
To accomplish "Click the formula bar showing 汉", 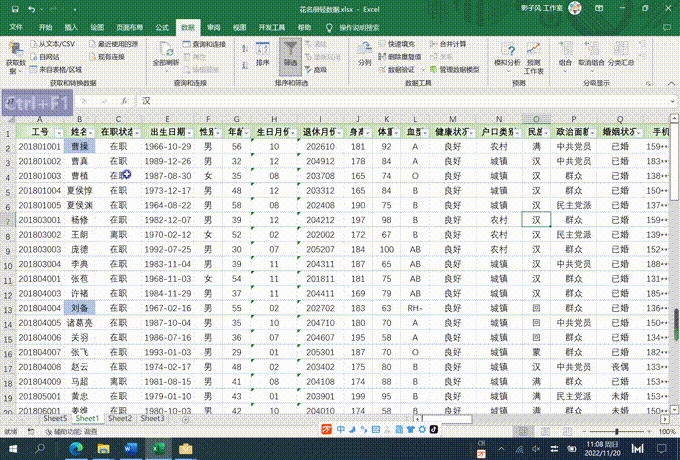I will (403, 101).
